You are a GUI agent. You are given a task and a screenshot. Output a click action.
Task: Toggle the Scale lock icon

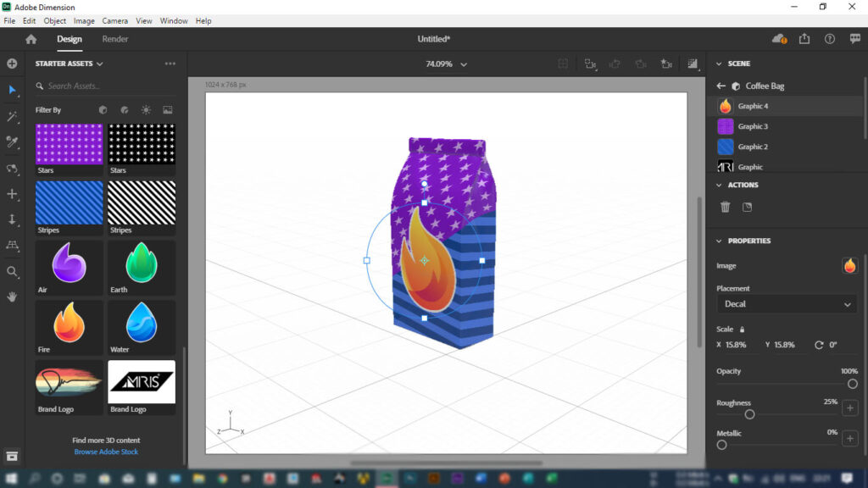pyautogui.click(x=743, y=330)
